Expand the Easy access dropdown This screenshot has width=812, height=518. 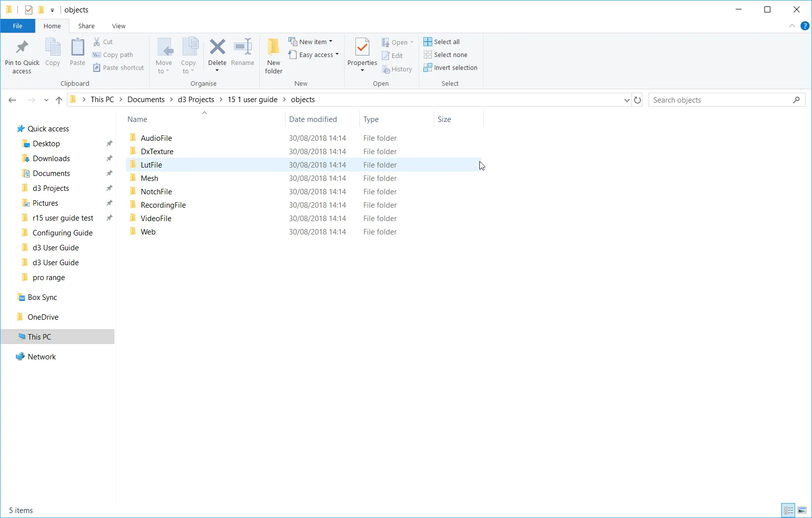point(314,55)
